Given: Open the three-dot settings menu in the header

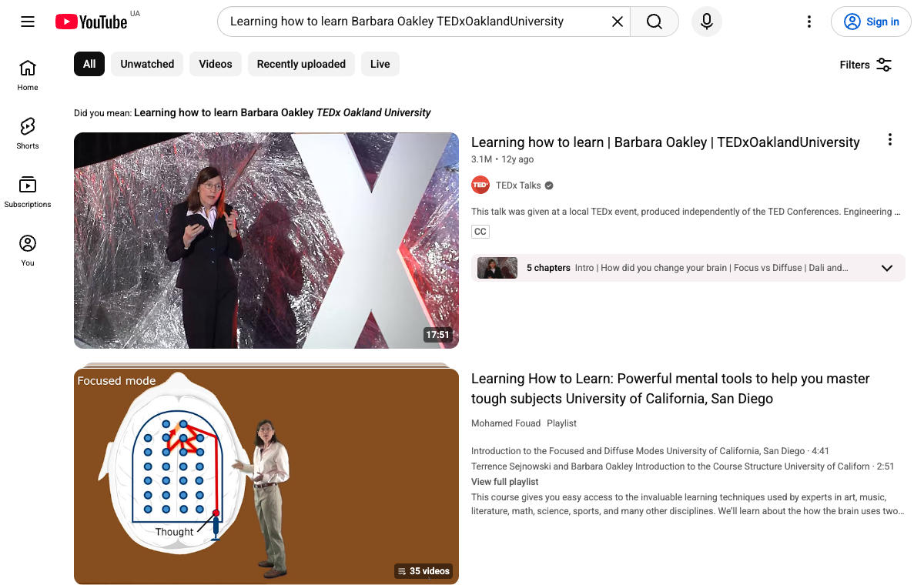Looking at the screenshot, I should coord(809,22).
